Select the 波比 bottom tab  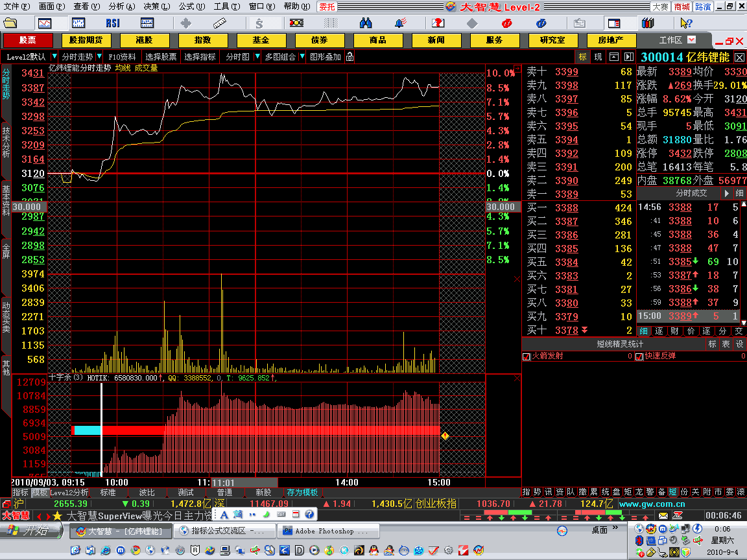click(147, 493)
